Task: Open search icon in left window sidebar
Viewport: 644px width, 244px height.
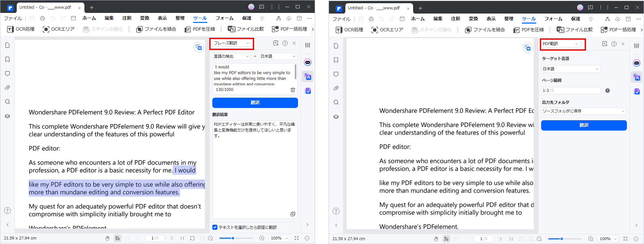Action: coord(7,102)
